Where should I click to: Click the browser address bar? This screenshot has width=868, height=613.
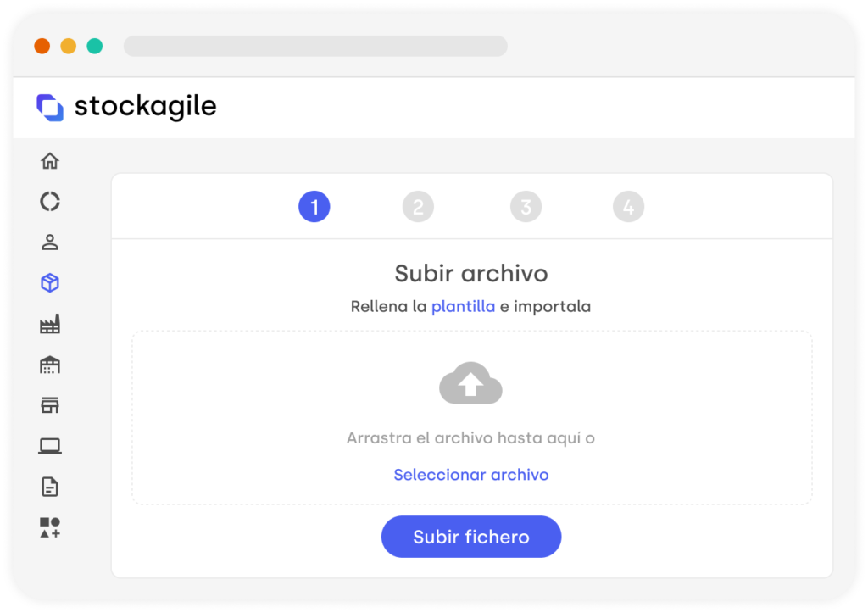tap(315, 46)
